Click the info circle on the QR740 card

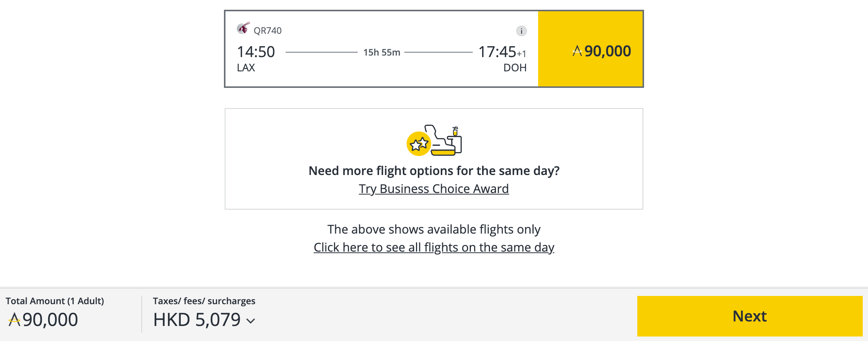point(521,31)
